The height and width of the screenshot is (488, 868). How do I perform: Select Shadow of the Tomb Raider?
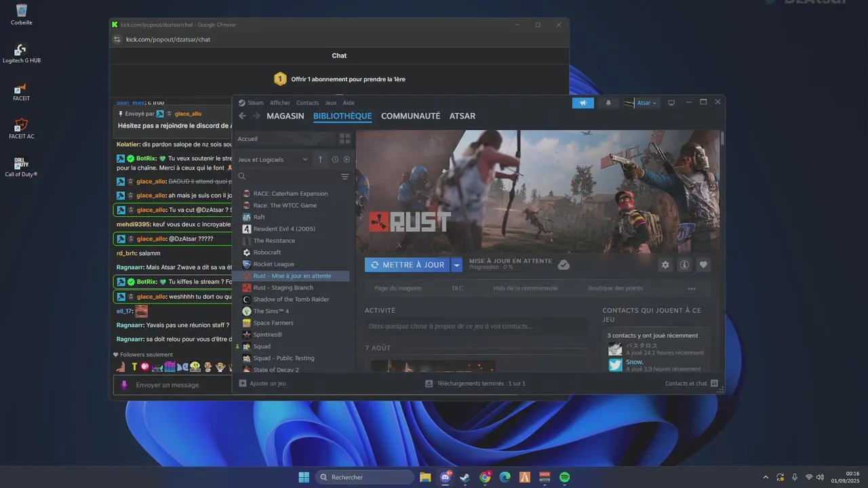click(x=292, y=299)
